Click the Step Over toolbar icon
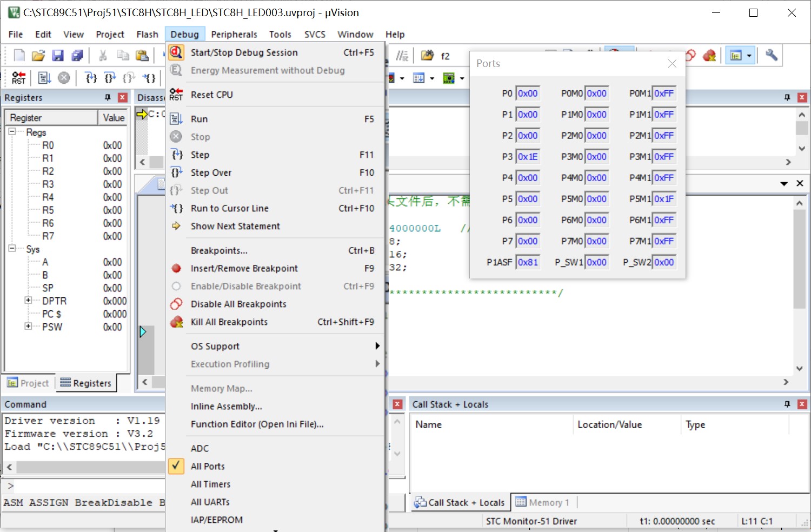811x532 pixels. click(110, 78)
